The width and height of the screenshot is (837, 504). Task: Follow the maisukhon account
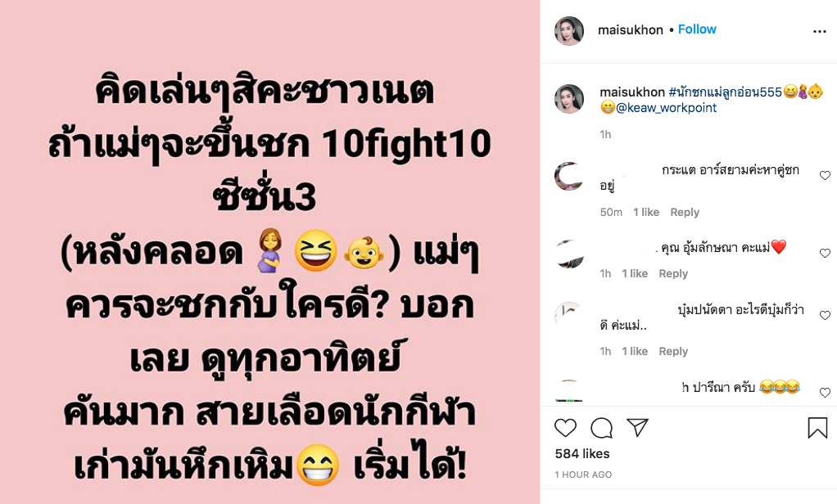pos(697,29)
